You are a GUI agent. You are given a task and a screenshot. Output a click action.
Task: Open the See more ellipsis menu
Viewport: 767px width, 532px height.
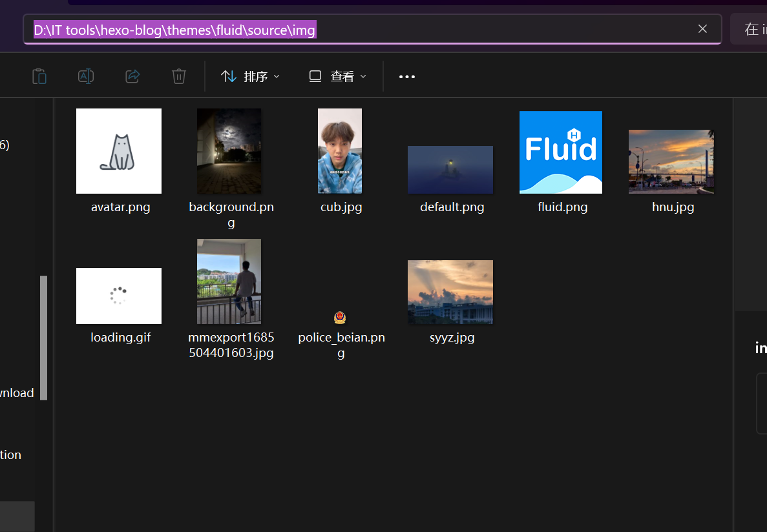point(407,77)
